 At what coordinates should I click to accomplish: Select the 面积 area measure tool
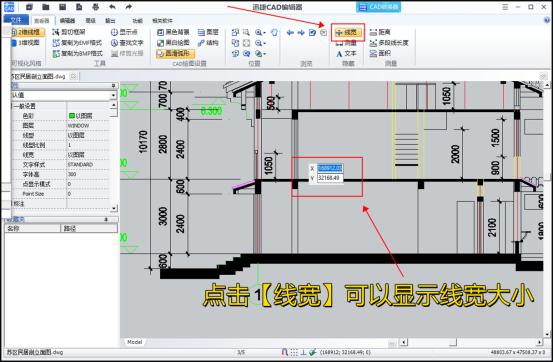(x=380, y=53)
